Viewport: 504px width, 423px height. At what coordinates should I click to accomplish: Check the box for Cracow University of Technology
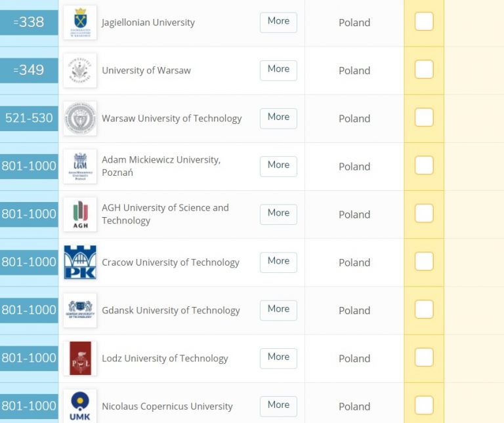click(424, 262)
